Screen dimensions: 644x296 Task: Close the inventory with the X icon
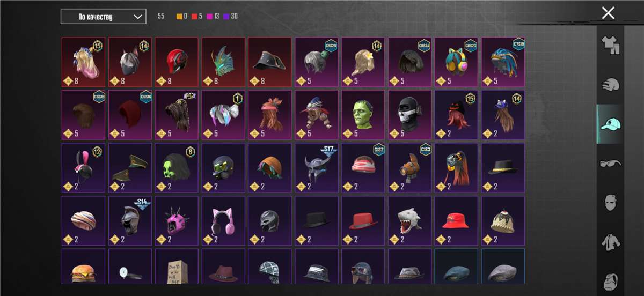pos(608,13)
